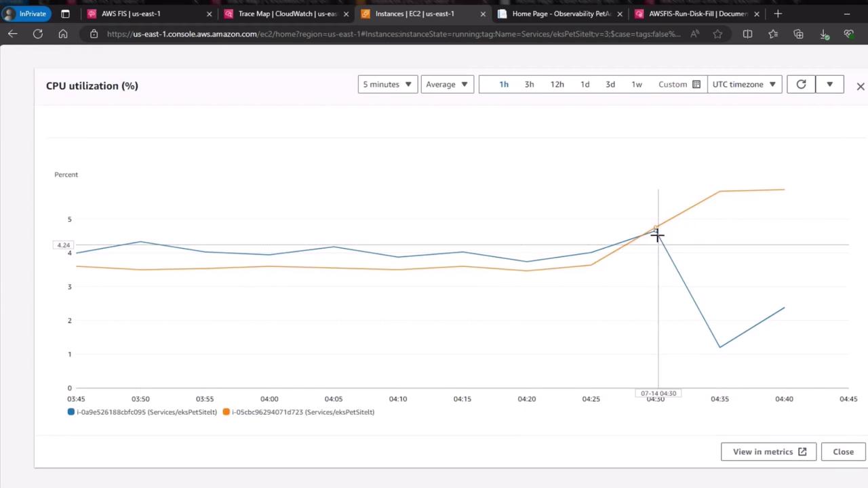868x488 pixels.
Task: Close the Instances EC2 tab
Action: [483, 14]
